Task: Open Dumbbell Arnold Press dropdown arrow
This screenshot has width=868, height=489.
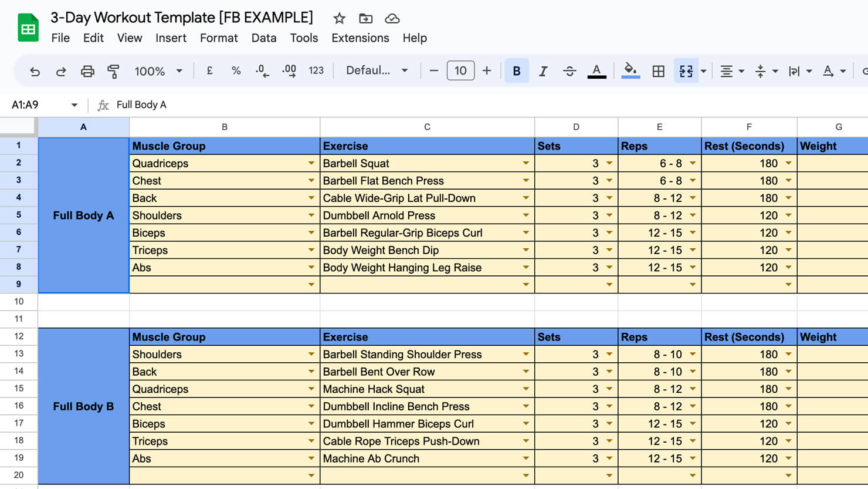Action: click(526, 215)
